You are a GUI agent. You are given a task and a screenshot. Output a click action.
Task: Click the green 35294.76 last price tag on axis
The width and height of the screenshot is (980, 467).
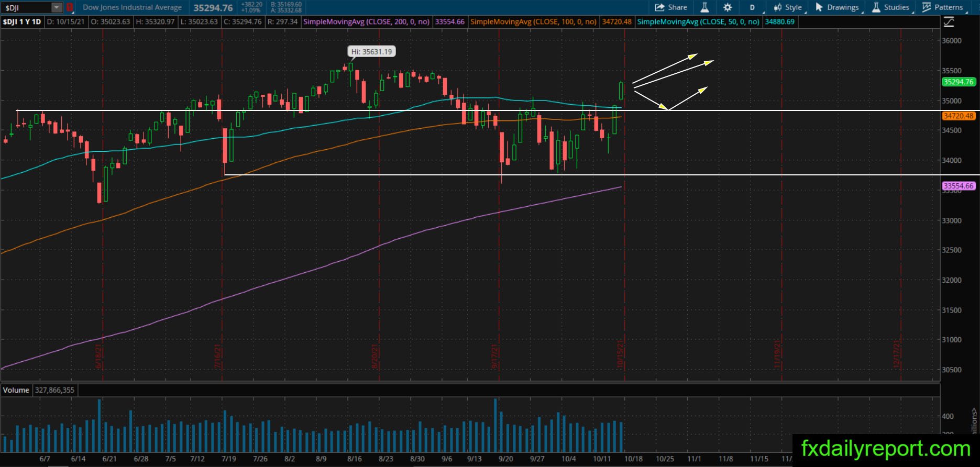click(958, 82)
